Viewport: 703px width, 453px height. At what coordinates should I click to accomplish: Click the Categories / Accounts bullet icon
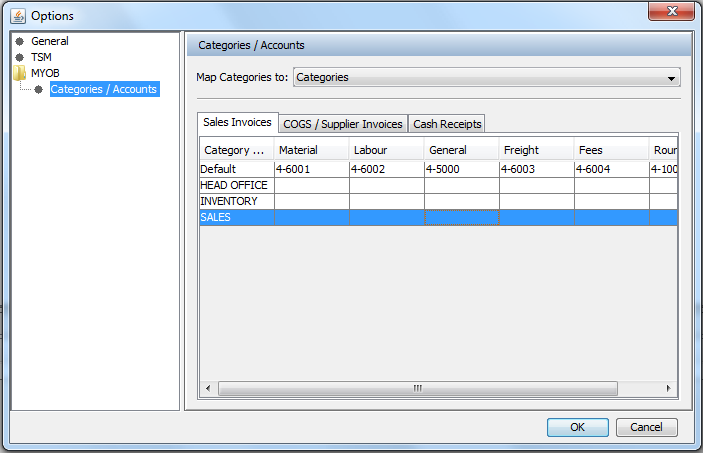point(38,89)
